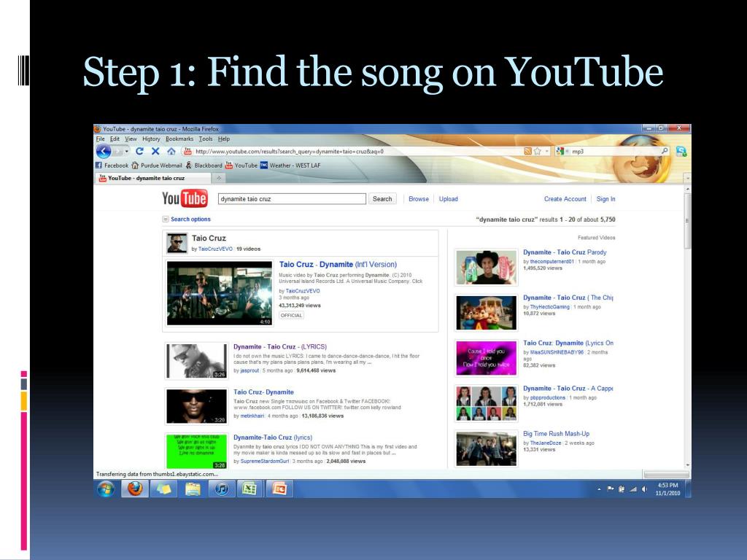
Task: Click the Upload link
Action: [x=449, y=199]
